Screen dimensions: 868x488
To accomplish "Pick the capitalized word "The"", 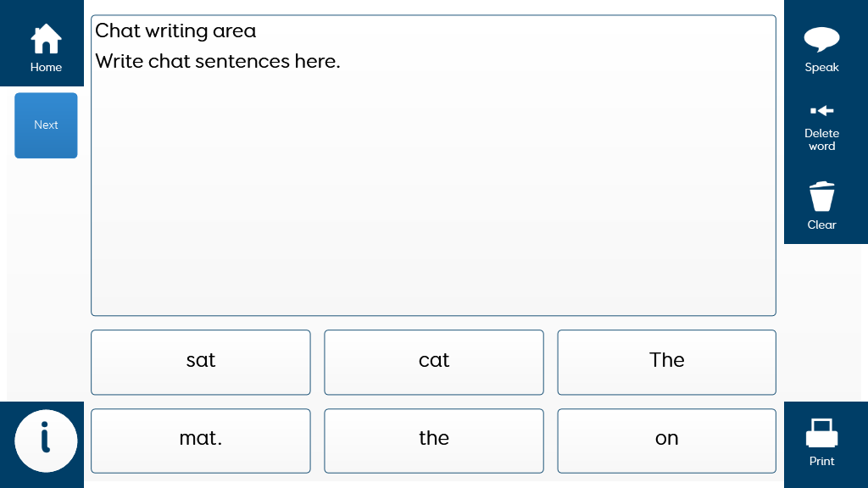I will click(x=666, y=362).
